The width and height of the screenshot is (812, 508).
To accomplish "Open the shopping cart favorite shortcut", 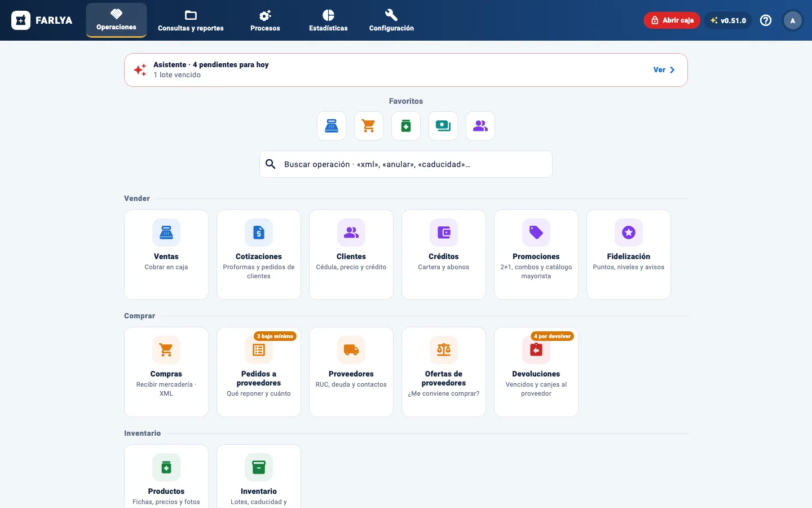I will coord(369,126).
